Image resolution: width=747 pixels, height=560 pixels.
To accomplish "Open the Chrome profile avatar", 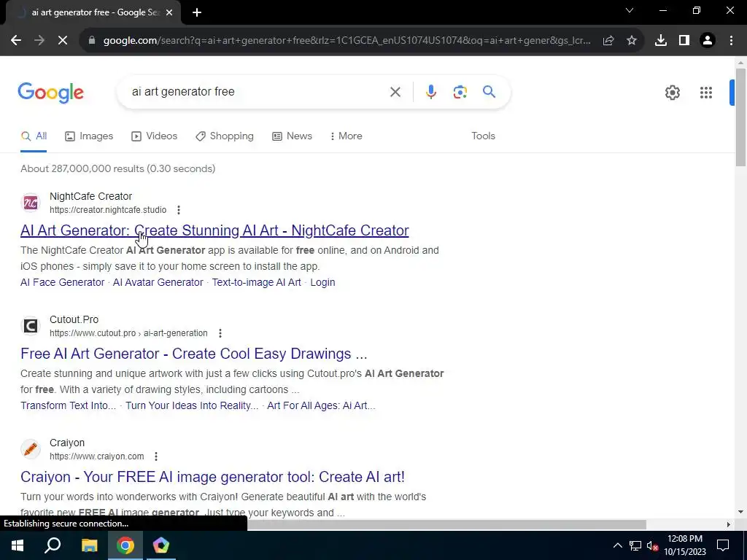I will [x=708, y=41].
